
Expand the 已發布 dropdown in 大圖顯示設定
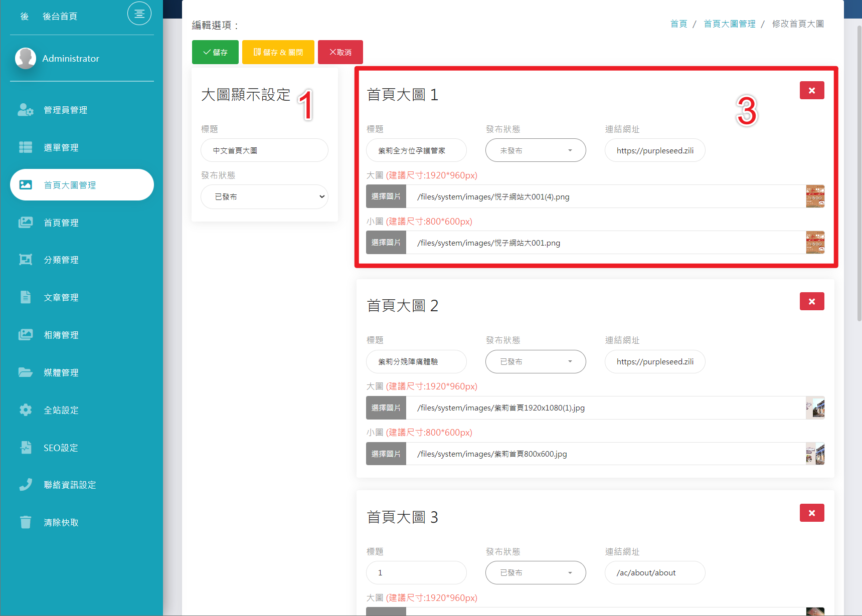coord(264,197)
